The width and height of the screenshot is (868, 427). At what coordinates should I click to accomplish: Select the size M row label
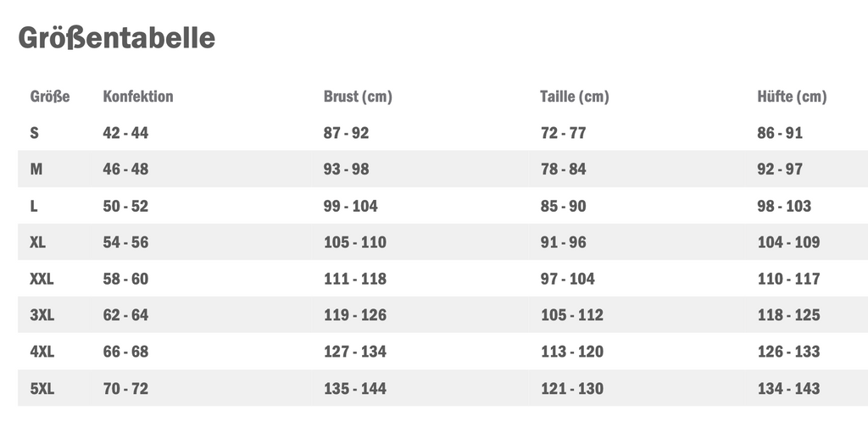coord(36,169)
